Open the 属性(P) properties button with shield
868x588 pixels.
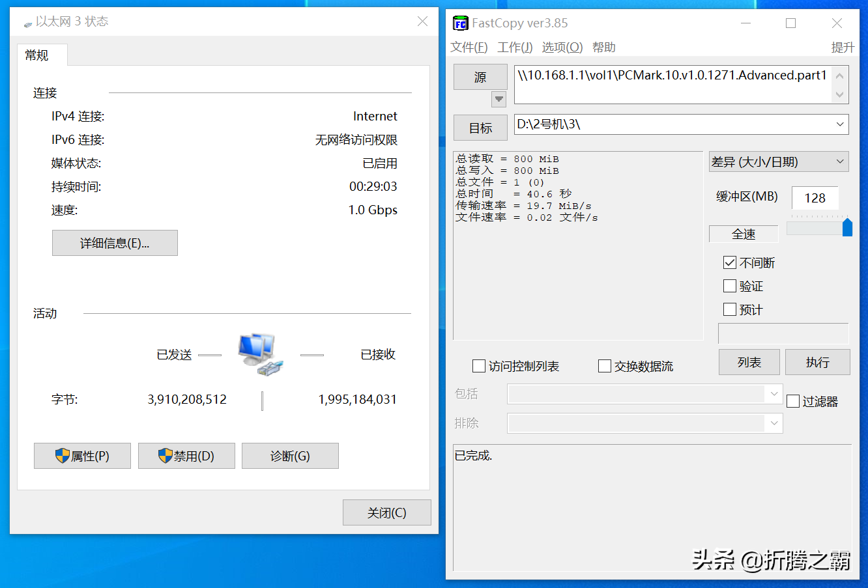click(x=82, y=456)
